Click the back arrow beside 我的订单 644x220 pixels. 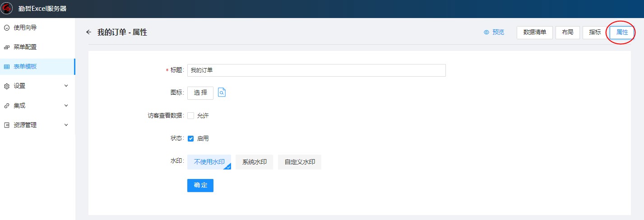pyautogui.click(x=88, y=32)
